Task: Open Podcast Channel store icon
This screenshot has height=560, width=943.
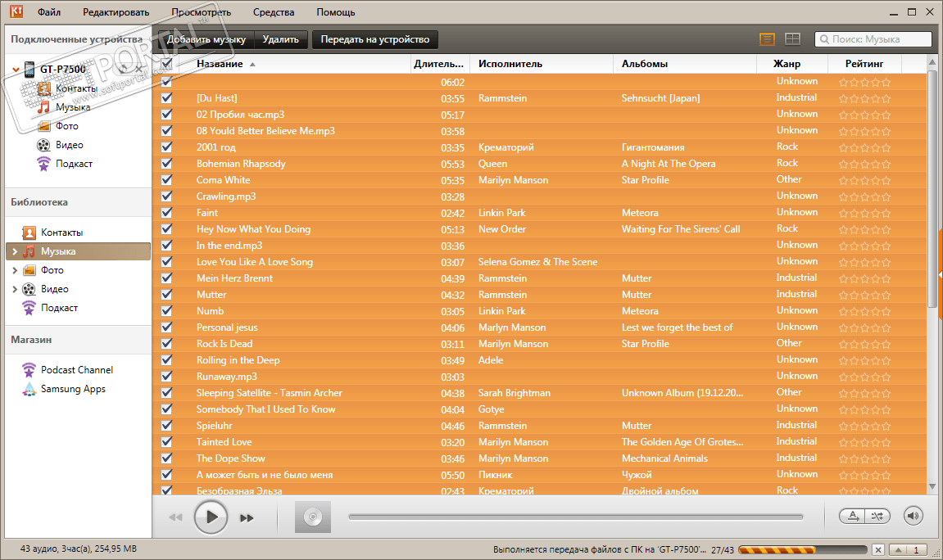Action: [29, 370]
